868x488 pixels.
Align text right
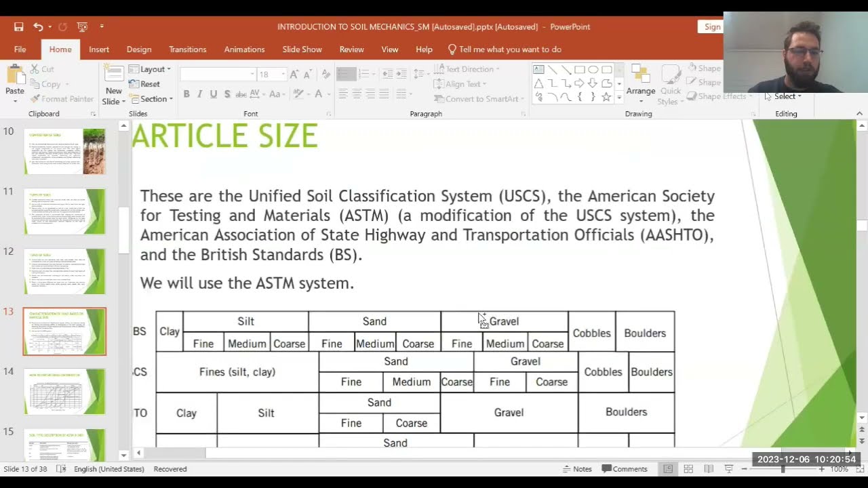(x=370, y=94)
